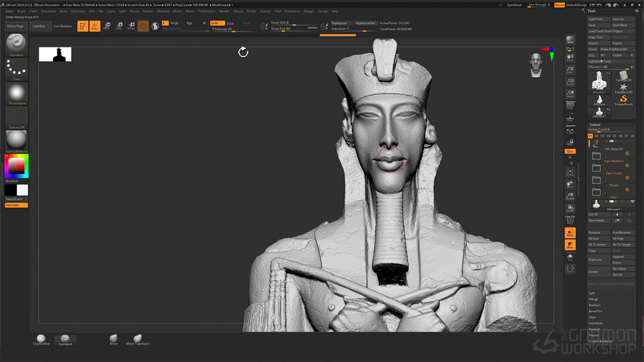644x362 pixels.
Task: Select the Move transform tool in top toolbar
Action: (x=107, y=26)
